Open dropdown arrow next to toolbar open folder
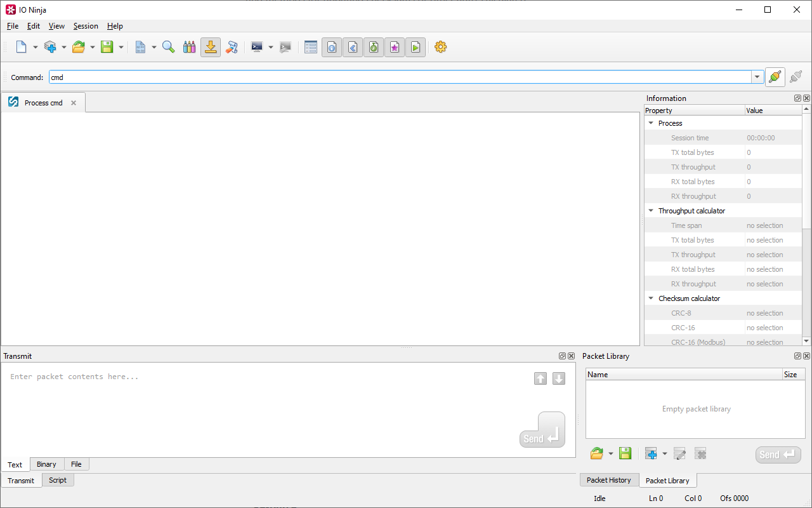Screen dimensions: 812x508 tap(92, 47)
